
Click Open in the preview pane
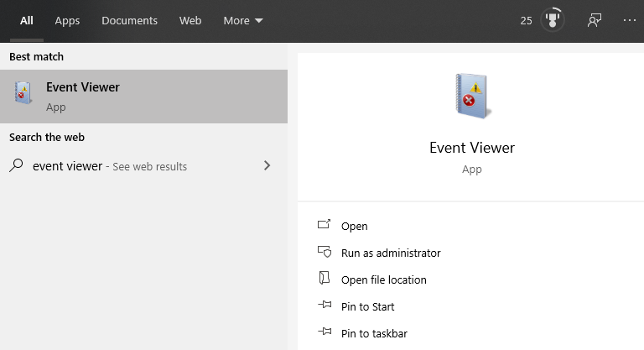coord(355,227)
